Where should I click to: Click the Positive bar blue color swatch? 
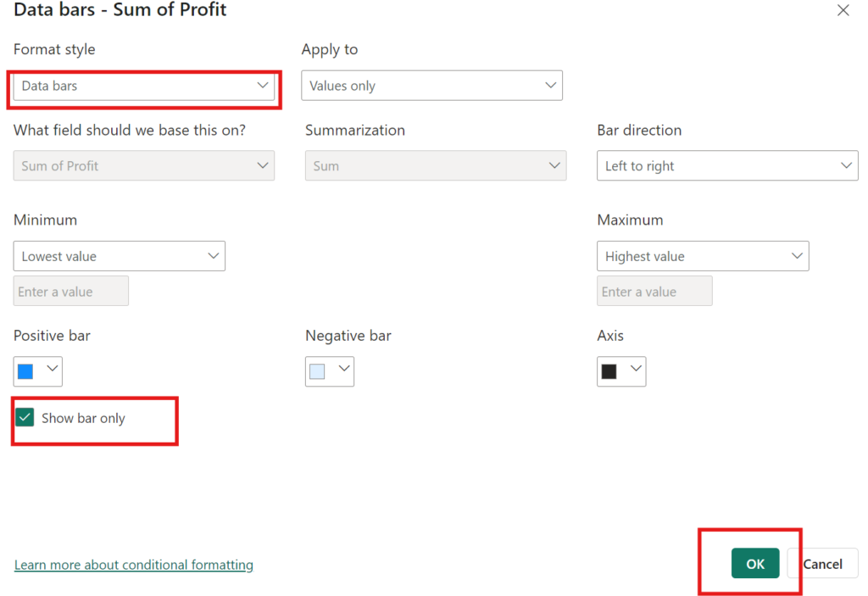point(25,371)
